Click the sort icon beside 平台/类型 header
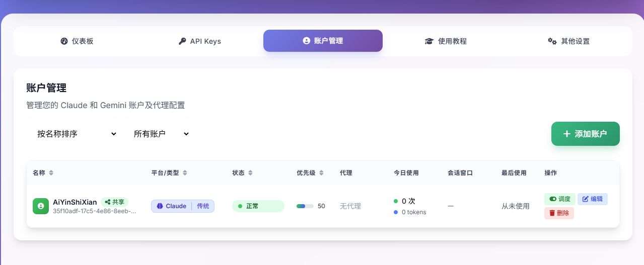This screenshot has width=644, height=265. (x=185, y=173)
